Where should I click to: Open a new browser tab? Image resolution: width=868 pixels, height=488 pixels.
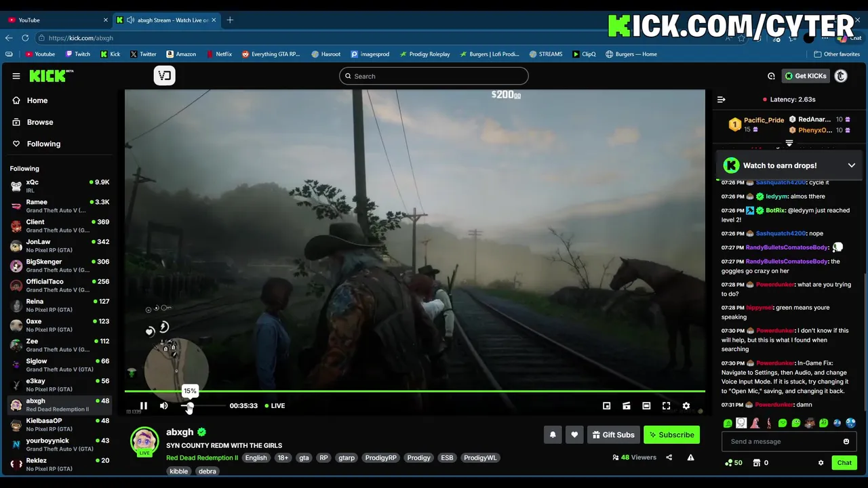coord(230,20)
